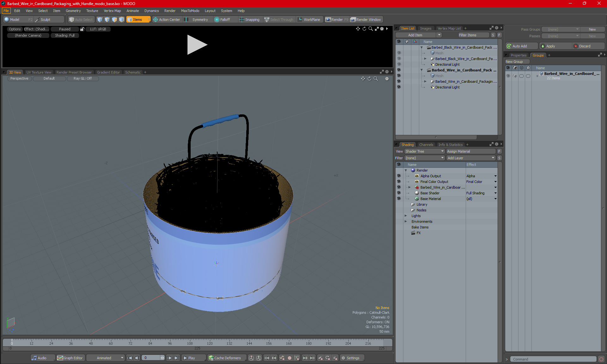607x364 pixels.
Task: Expand the Lights tree node
Action: (x=406, y=216)
